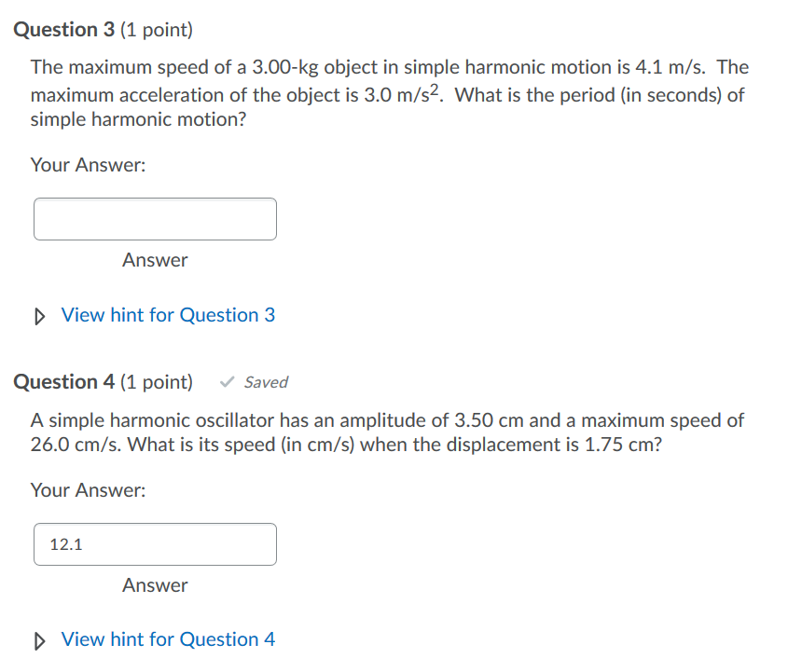Open 'View hint for Question 3'
Screen dimensions: 788x672
(x=167, y=316)
